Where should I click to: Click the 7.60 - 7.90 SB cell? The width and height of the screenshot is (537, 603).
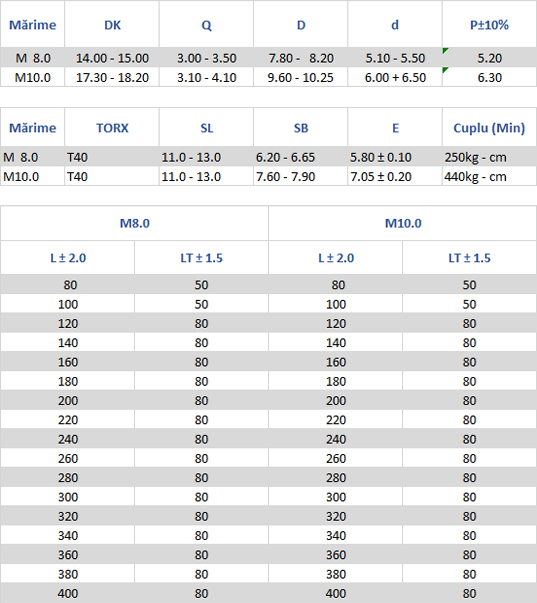point(300,176)
